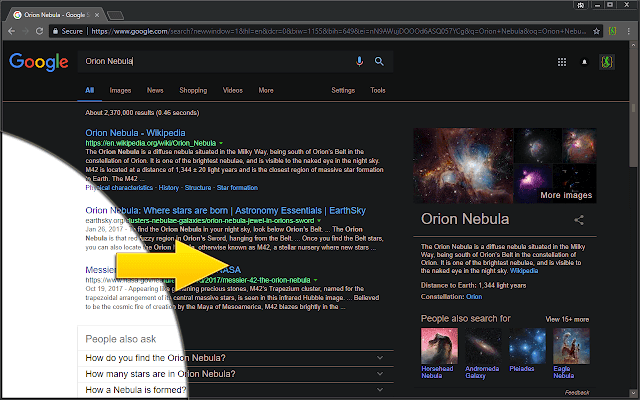The height and width of the screenshot is (400, 640).
Task: Expand 'How many stars are in Orion Nebula?'
Action: [236, 374]
